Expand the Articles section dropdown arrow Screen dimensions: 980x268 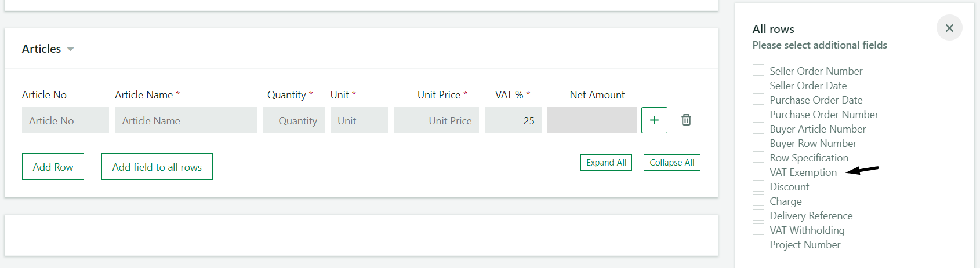tap(71, 49)
